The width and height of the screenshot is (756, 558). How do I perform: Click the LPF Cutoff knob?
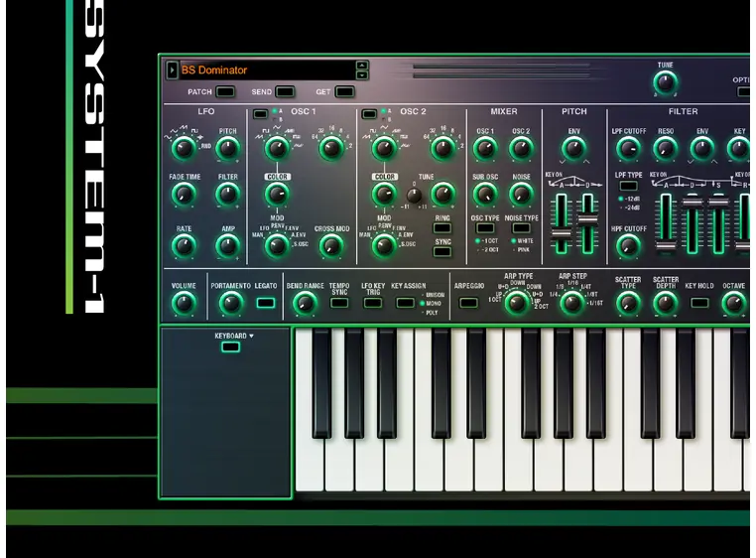628,148
